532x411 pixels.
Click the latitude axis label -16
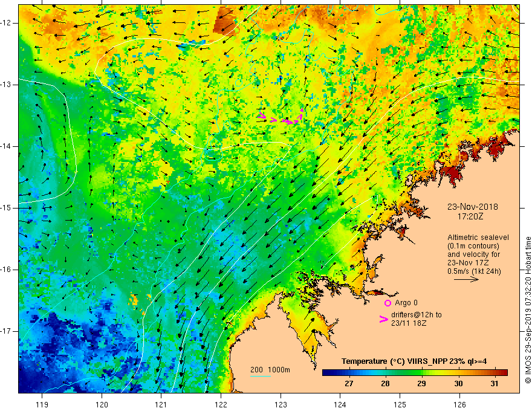coord(6,270)
